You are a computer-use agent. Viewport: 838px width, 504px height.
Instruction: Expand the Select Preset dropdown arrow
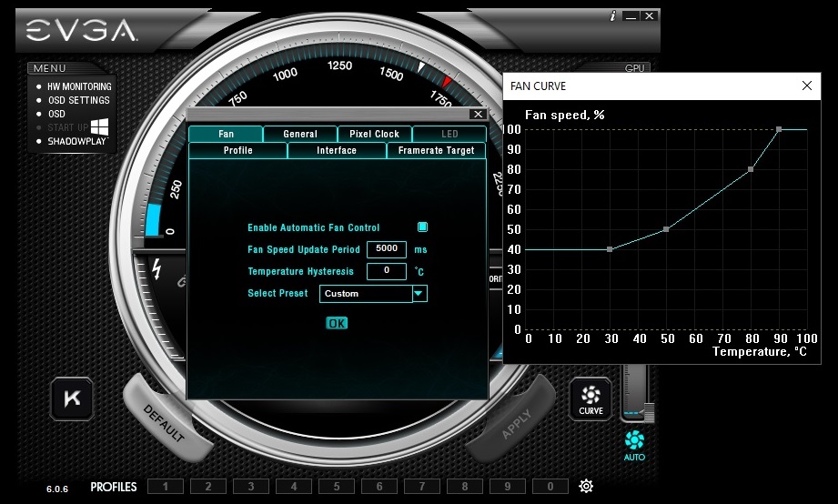(419, 294)
